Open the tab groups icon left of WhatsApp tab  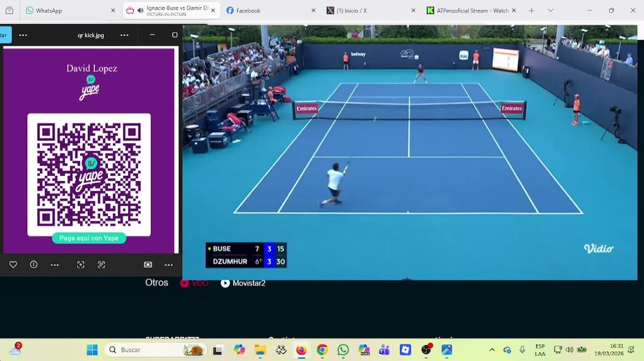[x=9, y=11]
